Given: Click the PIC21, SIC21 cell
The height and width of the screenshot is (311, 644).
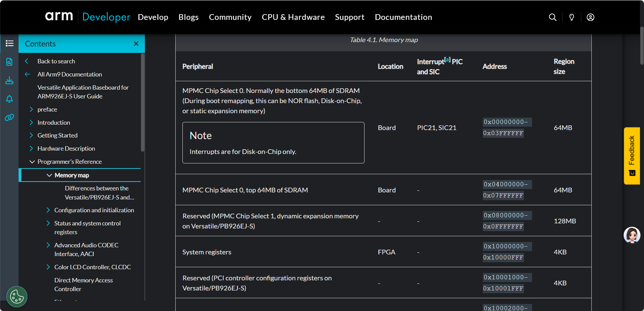Looking at the screenshot, I should click(x=437, y=128).
